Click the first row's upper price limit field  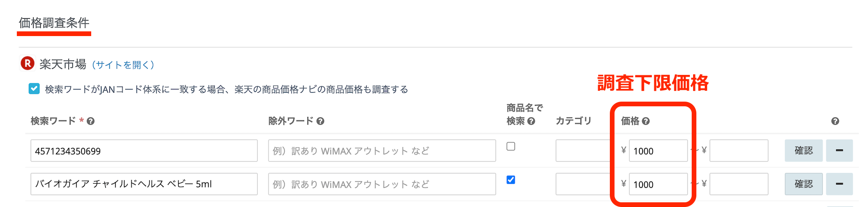pos(738,151)
